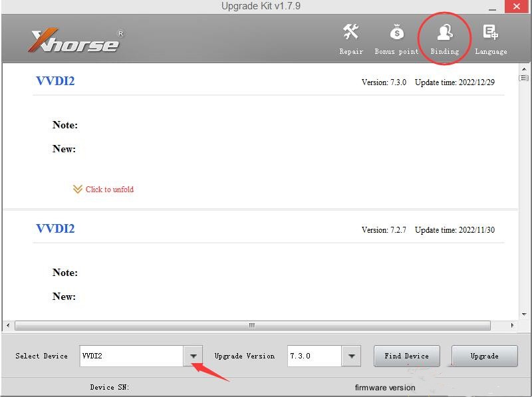
Task: Click the horizontal scrollbar left arrow
Action: (x=8, y=325)
